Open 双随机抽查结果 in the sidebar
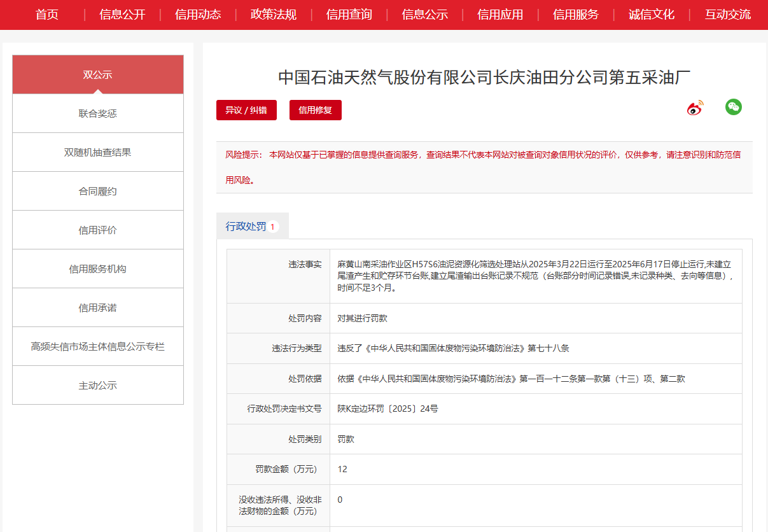This screenshot has height=532, width=768. click(x=98, y=152)
